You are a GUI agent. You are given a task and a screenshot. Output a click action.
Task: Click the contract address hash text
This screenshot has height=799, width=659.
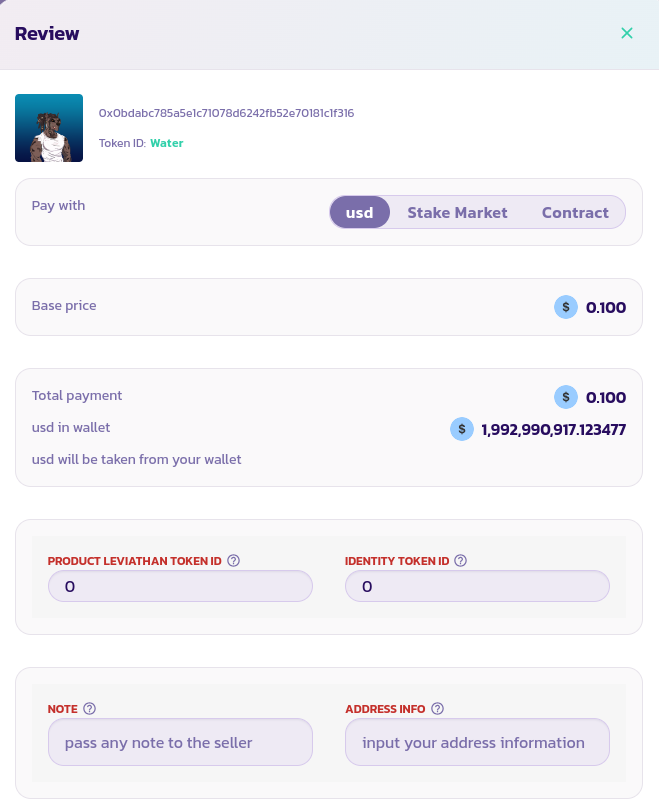click(x=226, y=113)
